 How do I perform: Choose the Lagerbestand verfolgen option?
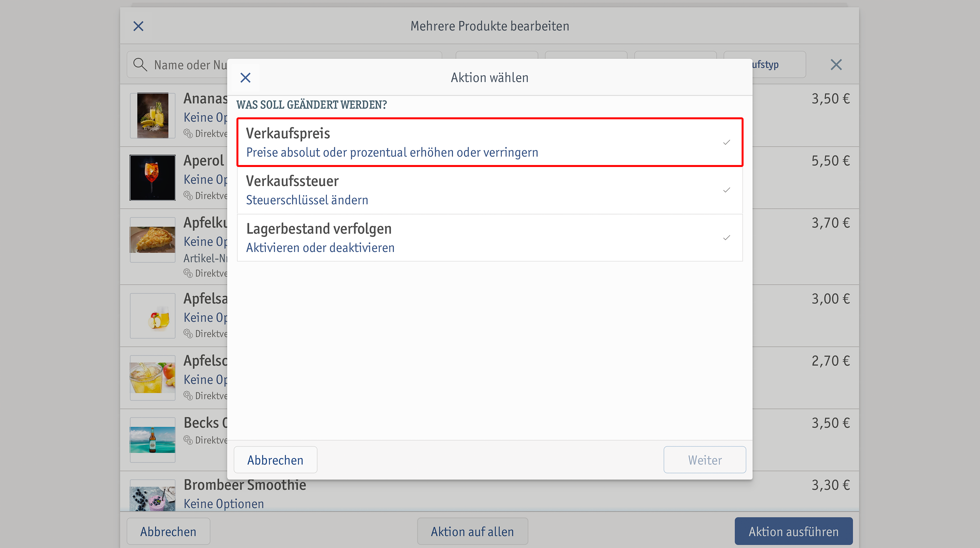click(x=490, y=238)
